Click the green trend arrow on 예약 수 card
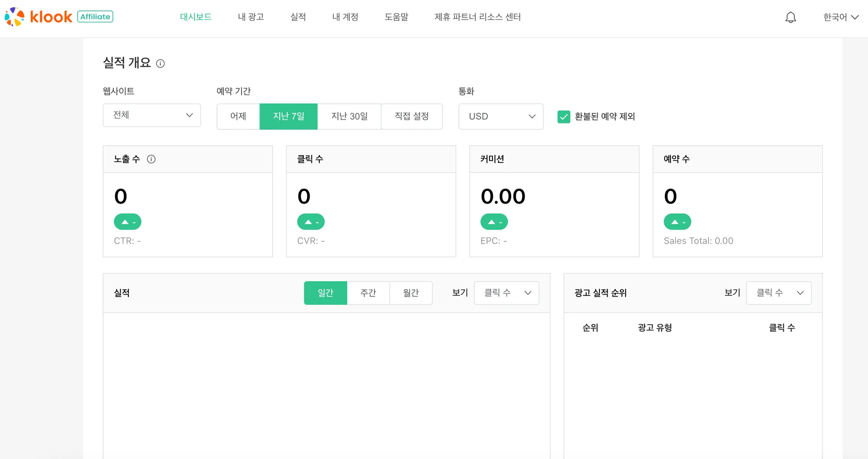The width and height of the screenshot is (868, 459). [x=678, y=222]
